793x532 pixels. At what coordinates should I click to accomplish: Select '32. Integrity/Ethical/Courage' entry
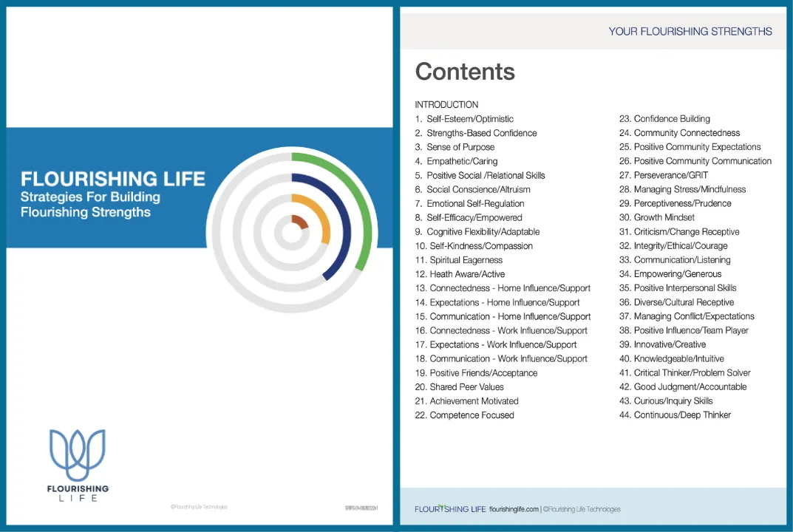tap(674, 246)
